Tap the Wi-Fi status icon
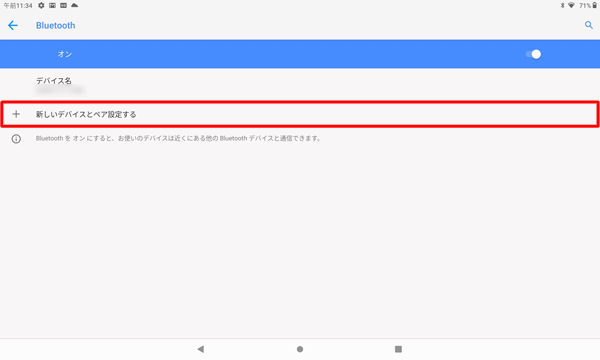The image size is (600, 360). point(571,5)
